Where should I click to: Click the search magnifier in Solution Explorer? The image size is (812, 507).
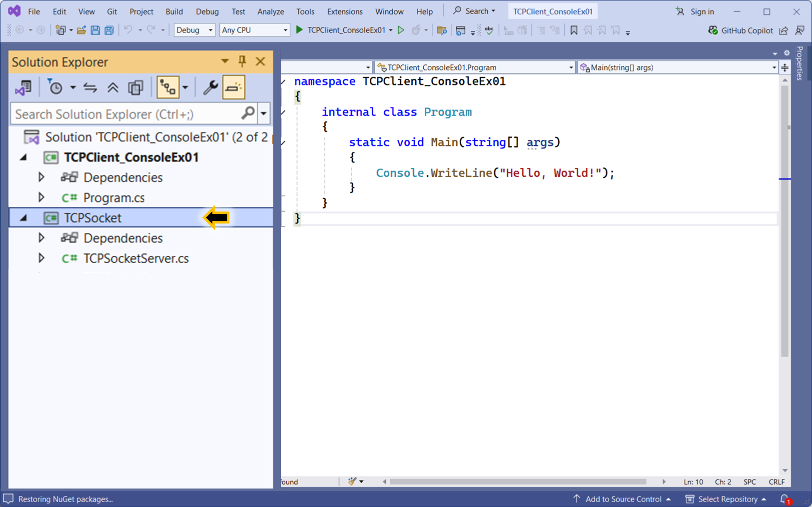[x=248, y=113]
